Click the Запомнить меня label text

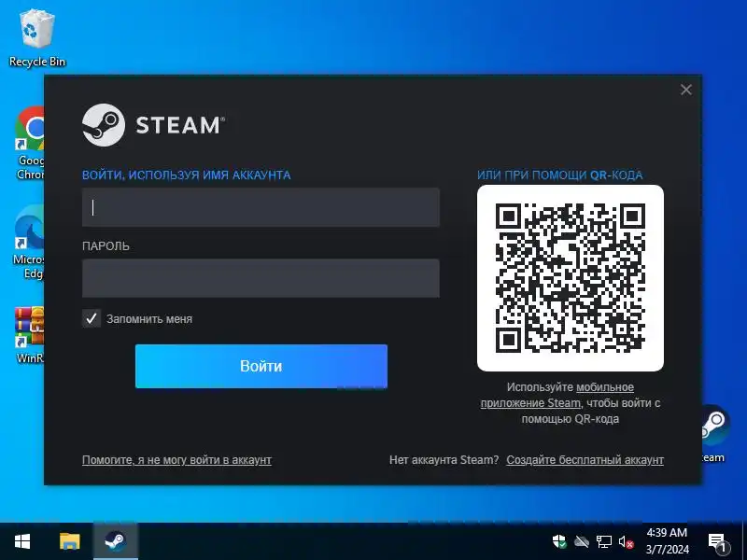pyautogui.click(x=149, y=319)
